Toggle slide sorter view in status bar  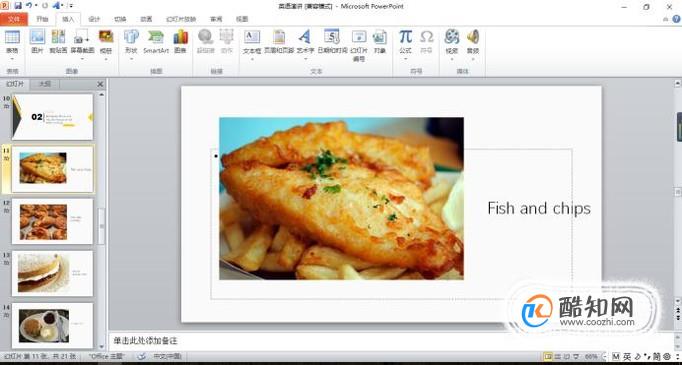point(558,356)
